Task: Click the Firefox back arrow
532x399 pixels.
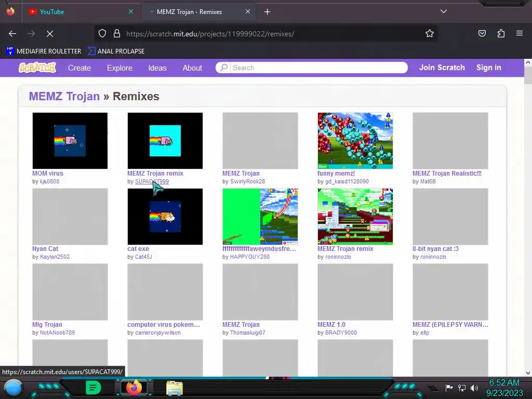Action: (12, 34)
